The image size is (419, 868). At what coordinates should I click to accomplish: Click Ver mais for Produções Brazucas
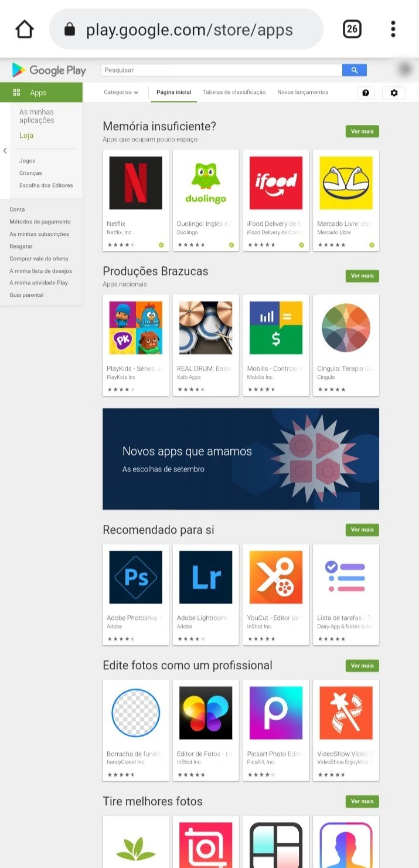pyautogui.click(x=362, y=276)
